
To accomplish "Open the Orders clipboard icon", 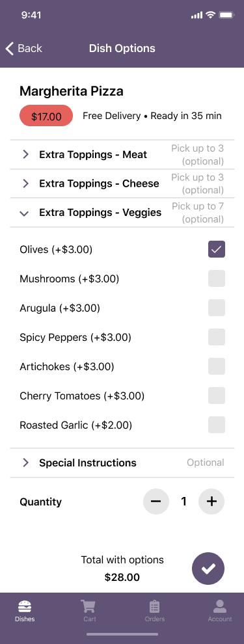I will (154, 607).
